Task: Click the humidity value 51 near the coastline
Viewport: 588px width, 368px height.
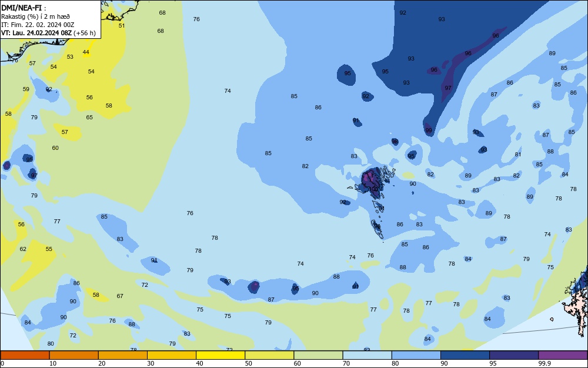Action: click(x=122, y=25)
